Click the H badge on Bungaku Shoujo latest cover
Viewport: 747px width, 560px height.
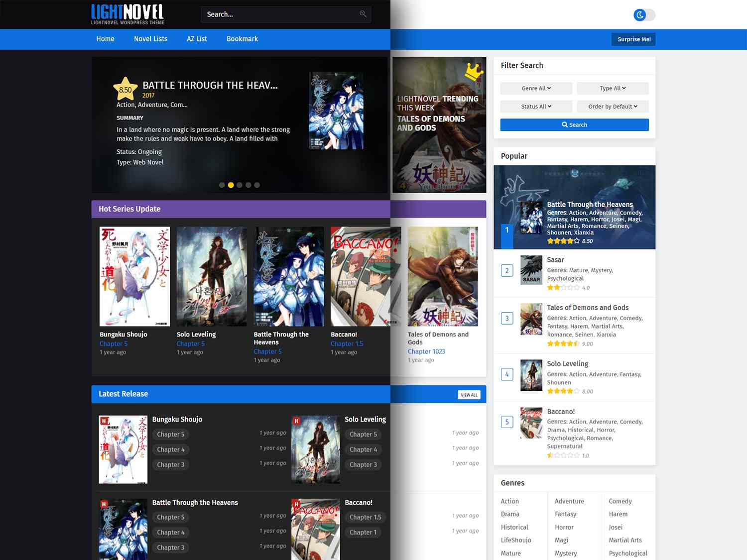(104, 421)
